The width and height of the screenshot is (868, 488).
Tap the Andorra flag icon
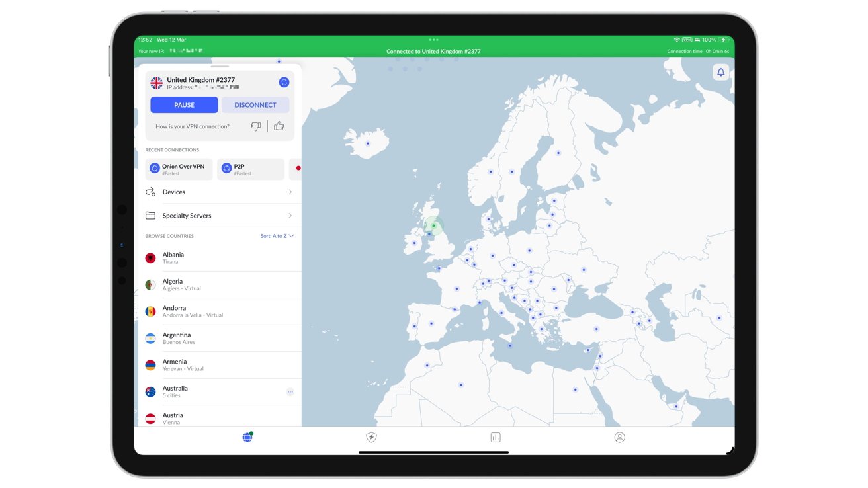pos(150,311)
